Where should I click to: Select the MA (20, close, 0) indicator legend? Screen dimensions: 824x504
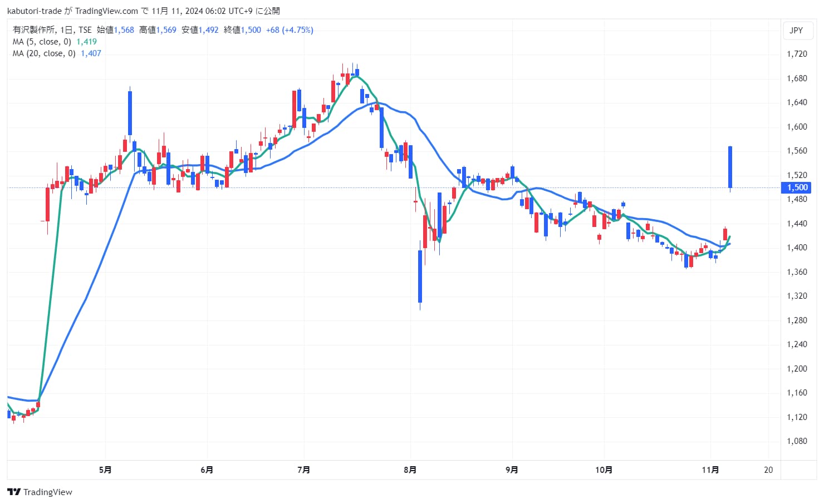pyautogui.click(x=44, y=53)
